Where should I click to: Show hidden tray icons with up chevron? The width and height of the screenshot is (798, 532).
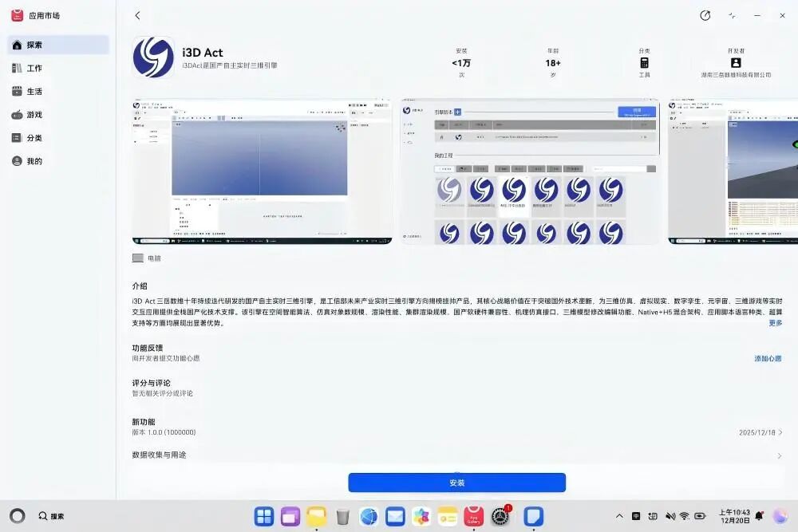point(619,516)
